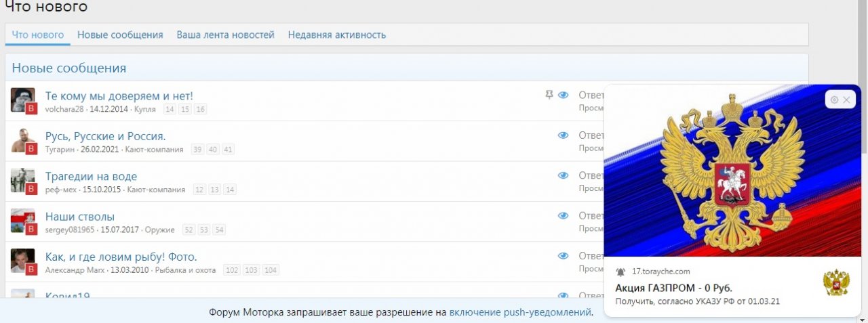This screenshot has width=868, height=323.
Task: Click red B badge on реф-мех's avatar
Action: (31, 190)
